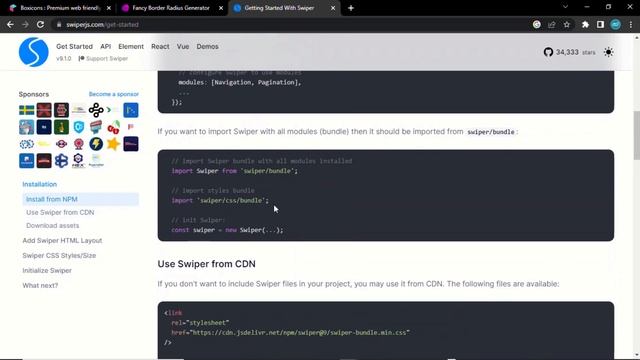Viewport: 640px width, 360px height.
Task: Click the v9.1.0 version label
Action: click(64, 58)
